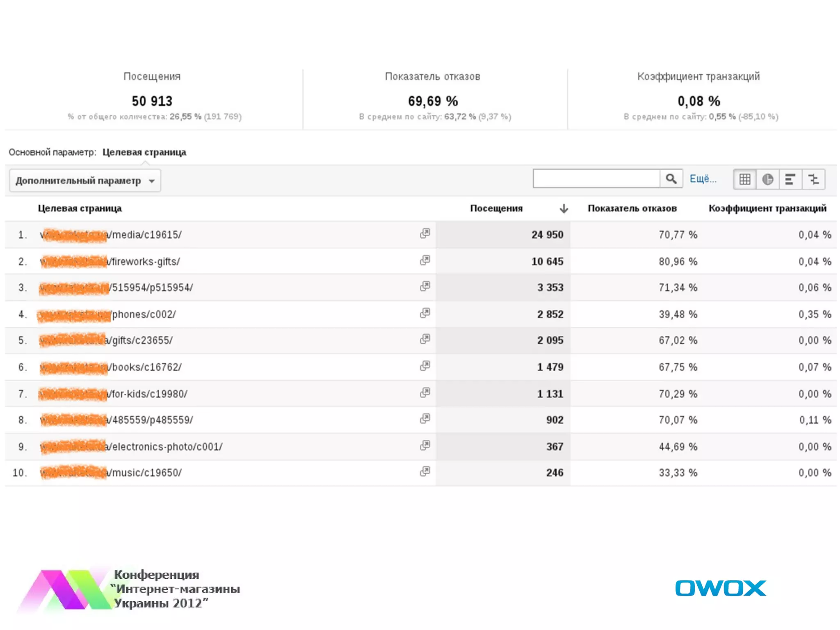Click the OWOX logo

pos(720,588)
